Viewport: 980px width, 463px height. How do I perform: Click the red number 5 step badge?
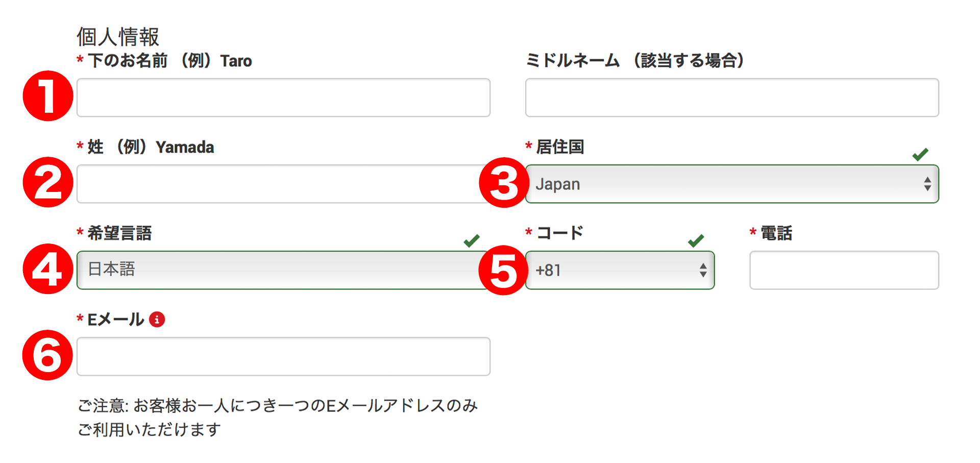(x=504, y=270)
